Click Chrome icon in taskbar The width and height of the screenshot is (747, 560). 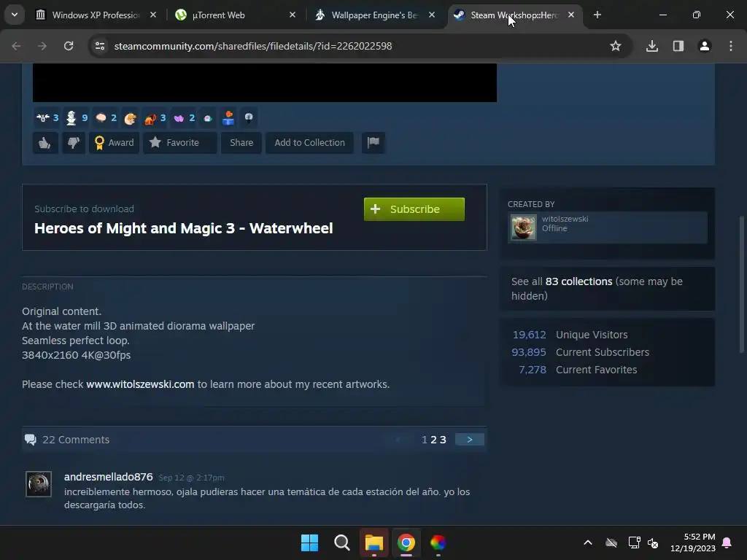406,542
